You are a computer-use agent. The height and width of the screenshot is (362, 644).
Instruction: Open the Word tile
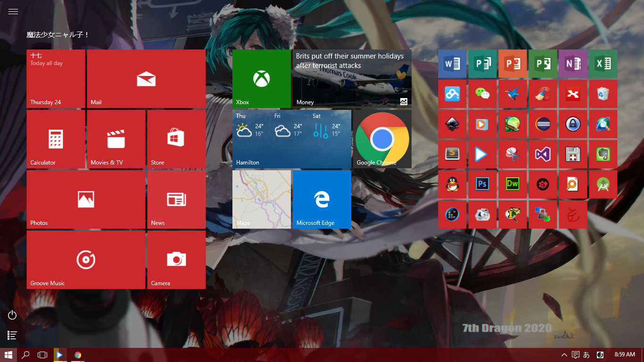(452, 64)
